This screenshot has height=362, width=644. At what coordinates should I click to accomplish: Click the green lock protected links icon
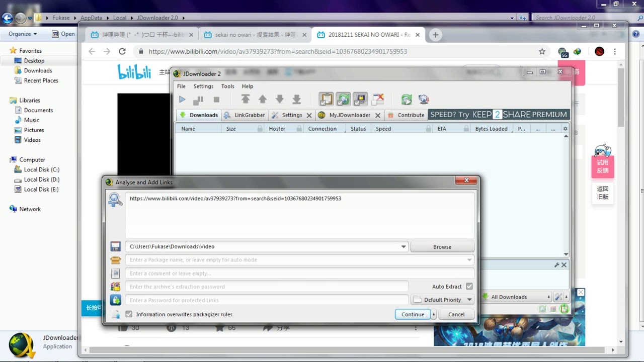[x=116, y=300]
